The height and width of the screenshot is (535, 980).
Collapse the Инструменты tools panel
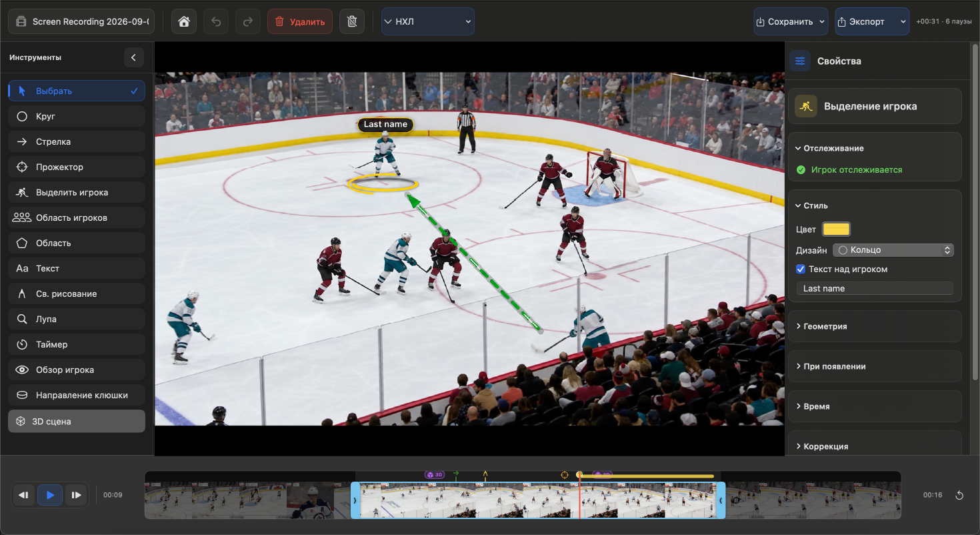(x=133, y=57)
